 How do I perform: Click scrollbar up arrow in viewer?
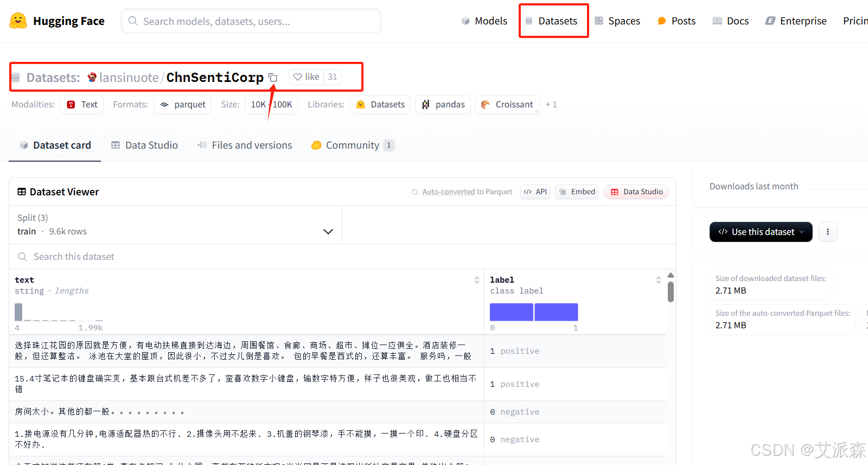click(671, 275)
